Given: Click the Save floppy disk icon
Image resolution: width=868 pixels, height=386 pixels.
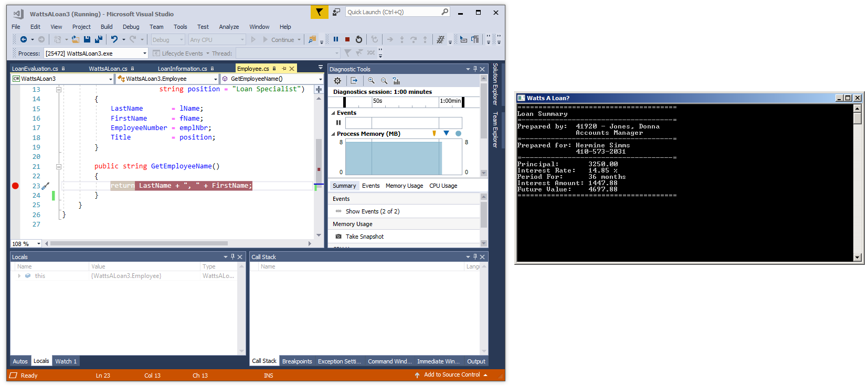Looking at the screenshot, I should click(87, 39).
